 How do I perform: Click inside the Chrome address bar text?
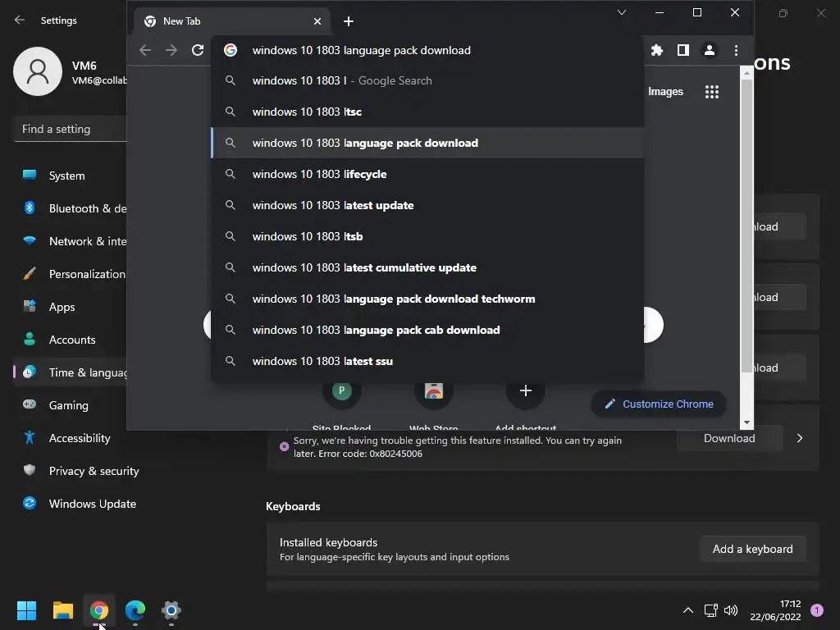click(x=362, y=50)
